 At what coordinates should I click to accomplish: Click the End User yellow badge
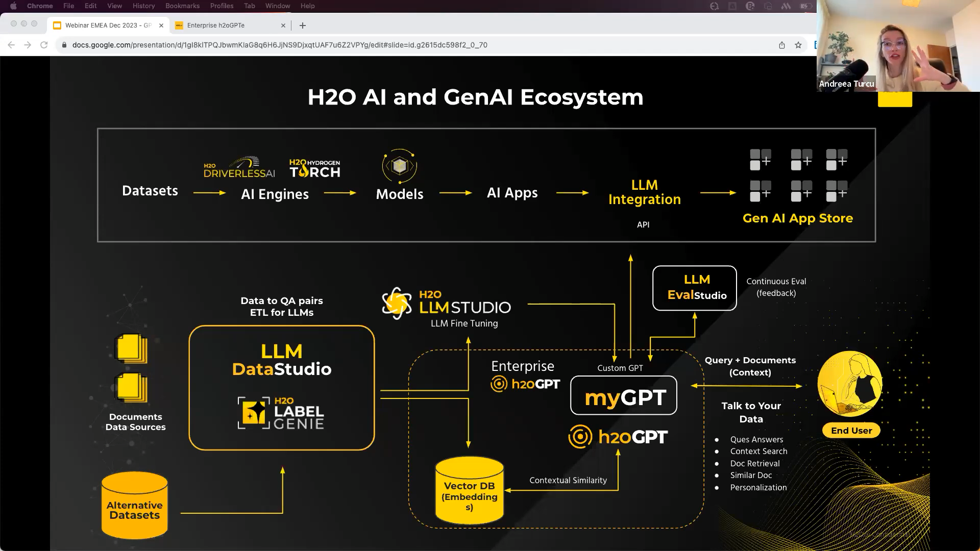click(851, 431)
